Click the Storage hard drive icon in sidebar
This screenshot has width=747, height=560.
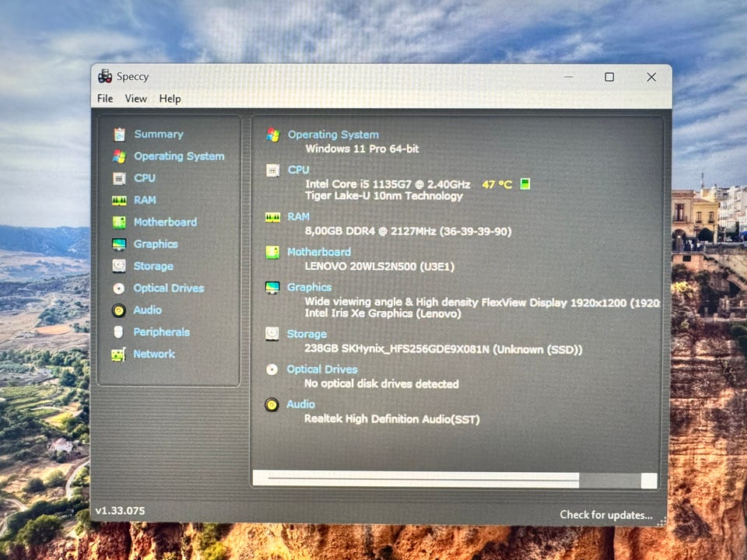[119, 266]
